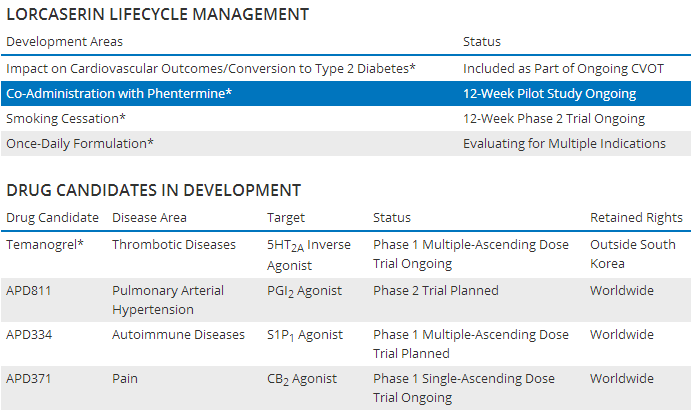
Task: Click the Drug Candidates in Development heading
Action: pyautogui.click(x=153, y=190)
